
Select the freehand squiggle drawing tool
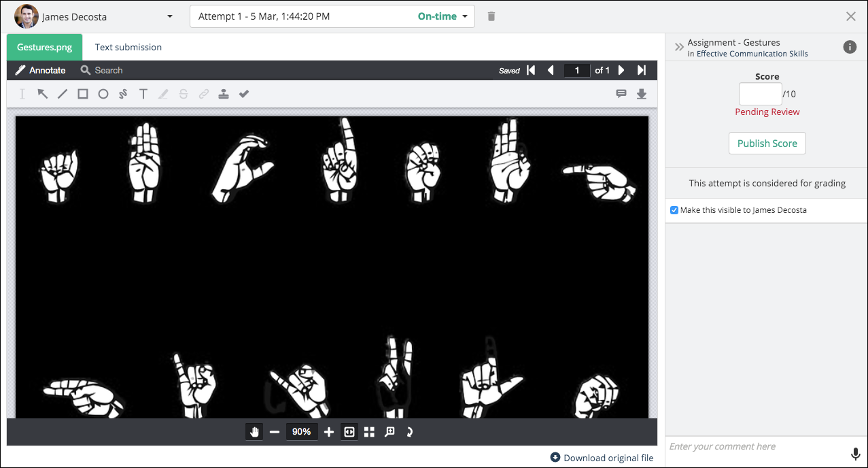pyautogui.click(x=123, y=94)
